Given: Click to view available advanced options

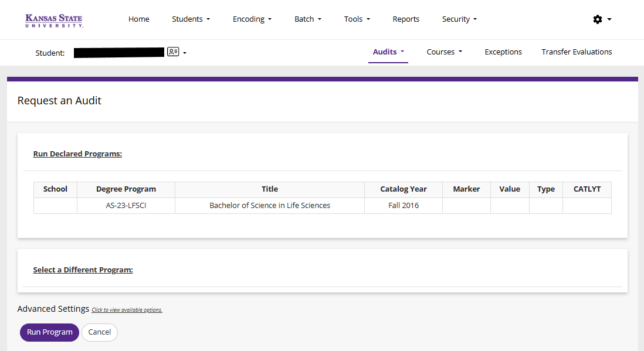Looking at the screenshot, I should point(127,310).
